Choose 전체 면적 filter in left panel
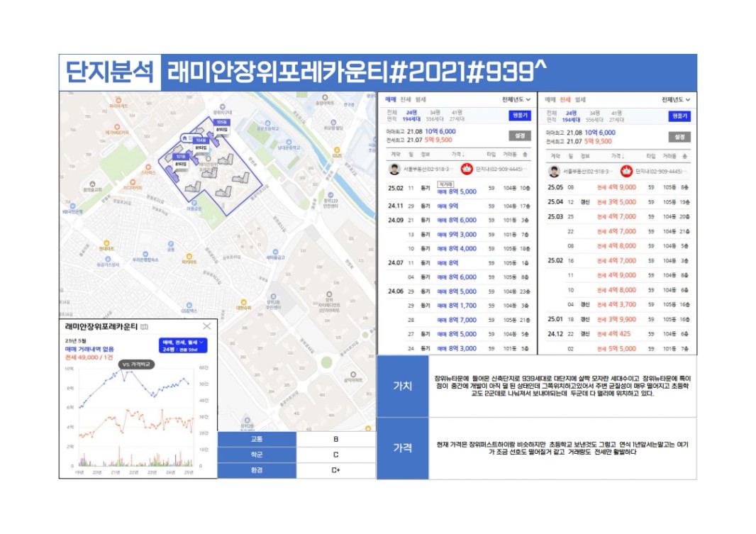Viewport: 756px width, 534px height. click(391, 116)
